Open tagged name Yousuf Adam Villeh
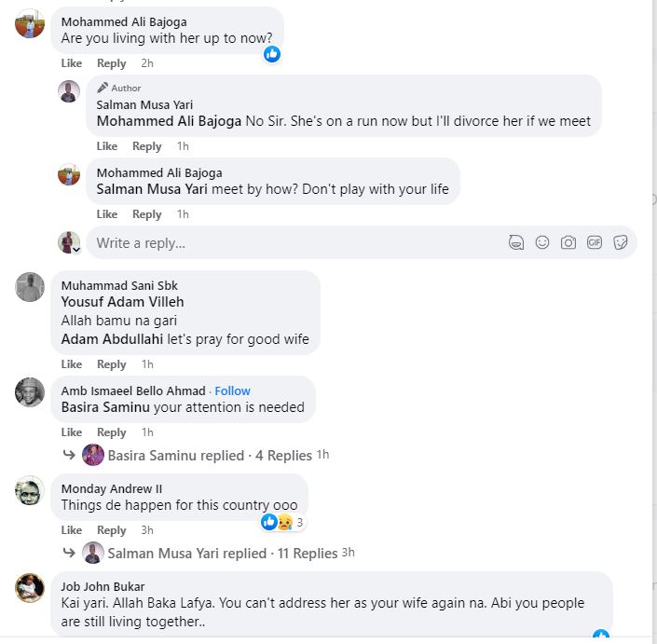Viewport: 657px width, 644px height. point(122,302)
